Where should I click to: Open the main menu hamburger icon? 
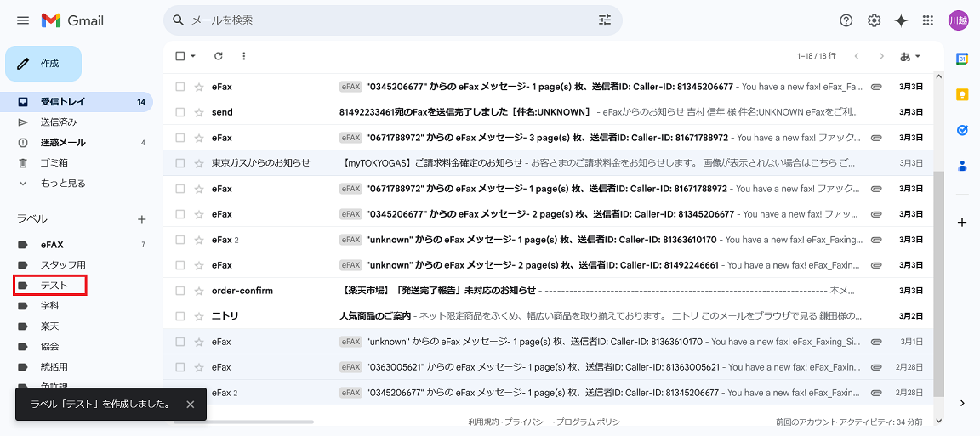pos(23,20)
